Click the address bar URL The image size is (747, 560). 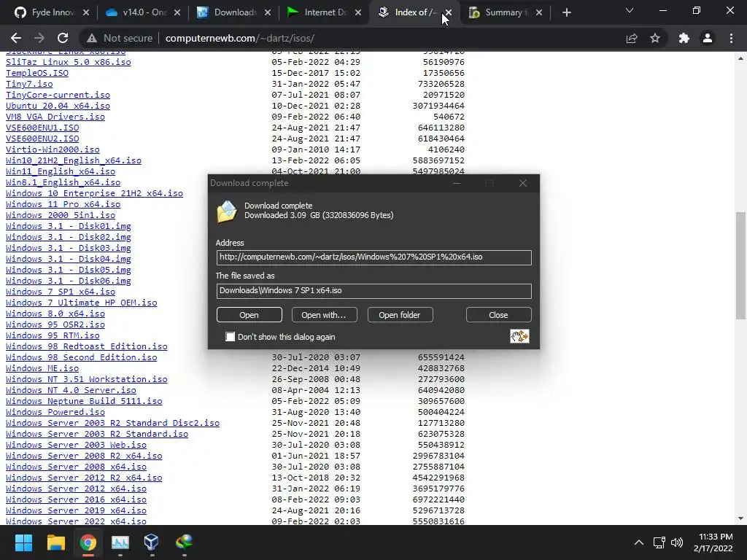tap(239, 38)
